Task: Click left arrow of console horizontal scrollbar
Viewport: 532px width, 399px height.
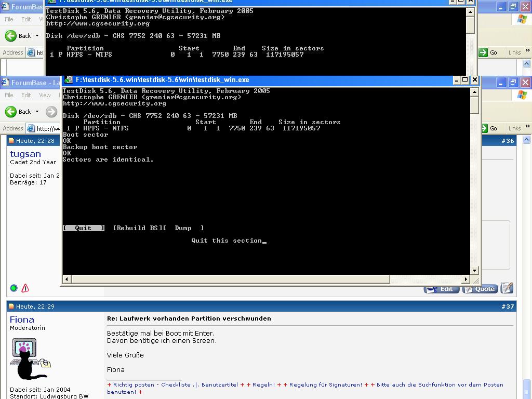Action: pos(67,279)
